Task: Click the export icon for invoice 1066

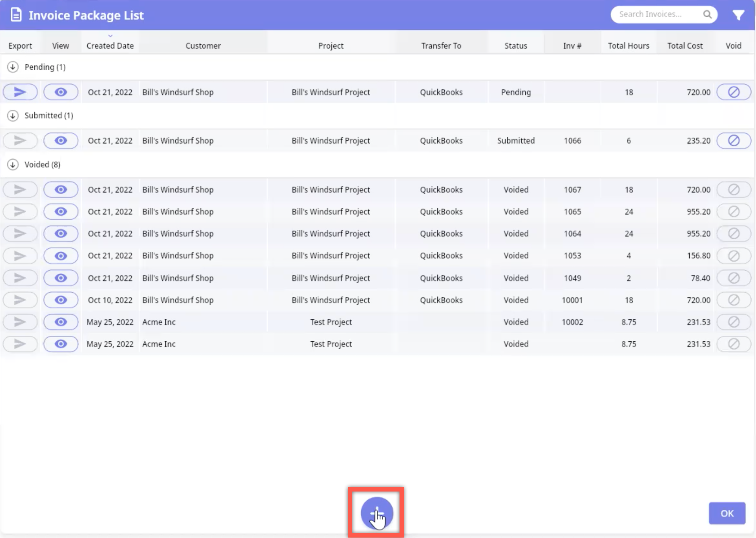Action: click(x=20, y=141)
